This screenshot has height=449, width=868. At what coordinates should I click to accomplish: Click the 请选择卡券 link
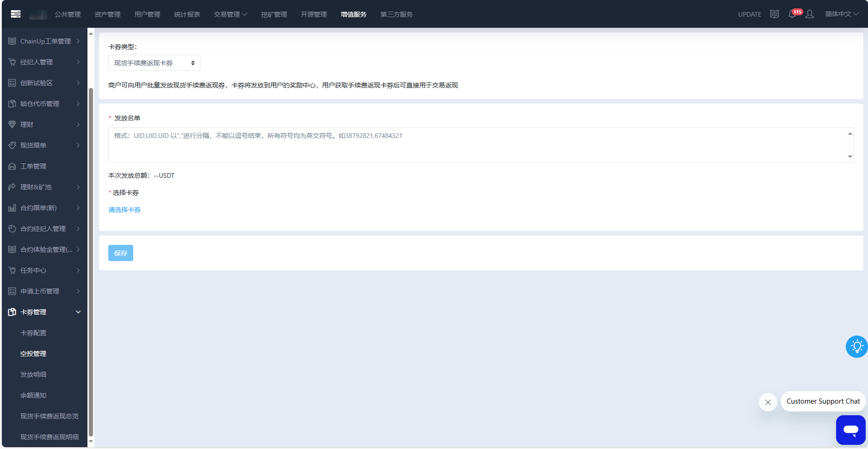point(124,210)
